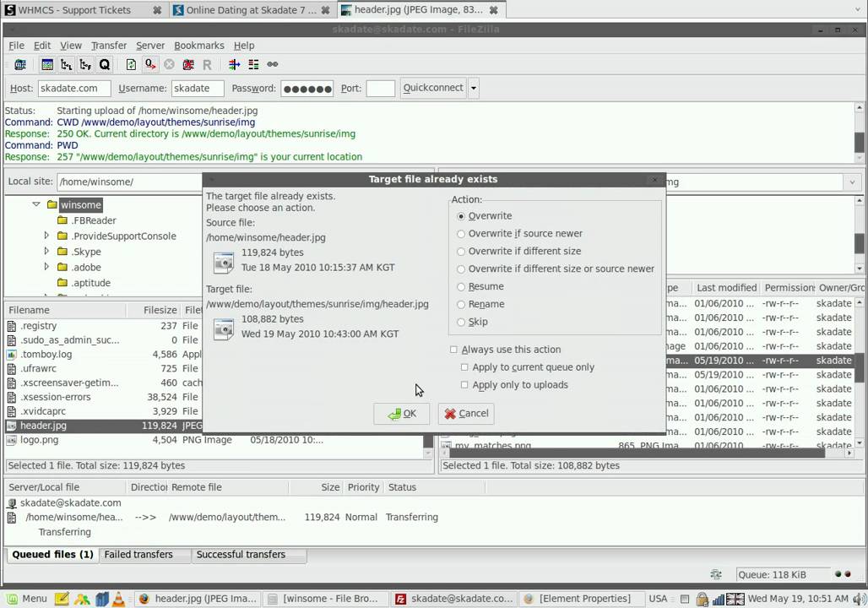Sort local files by Filesize column
868x608 pixels.
(x=154, y=310)
